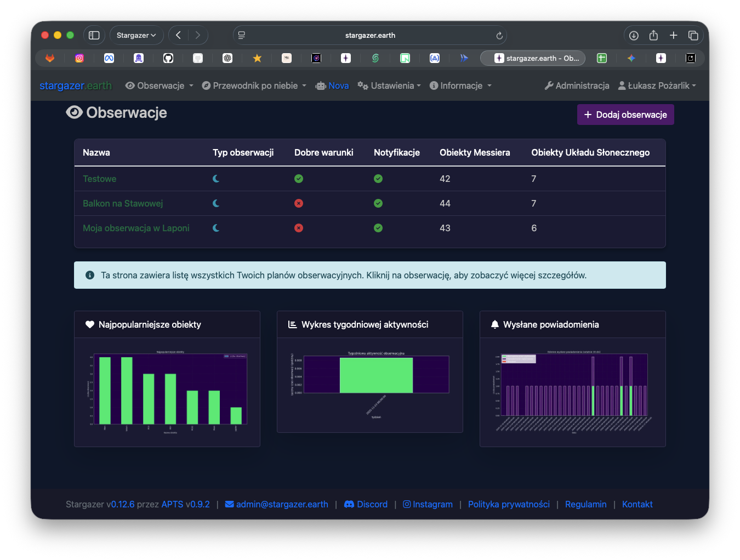
Task: Click the yellow star bookmark icon
Action: click(257, 58)
